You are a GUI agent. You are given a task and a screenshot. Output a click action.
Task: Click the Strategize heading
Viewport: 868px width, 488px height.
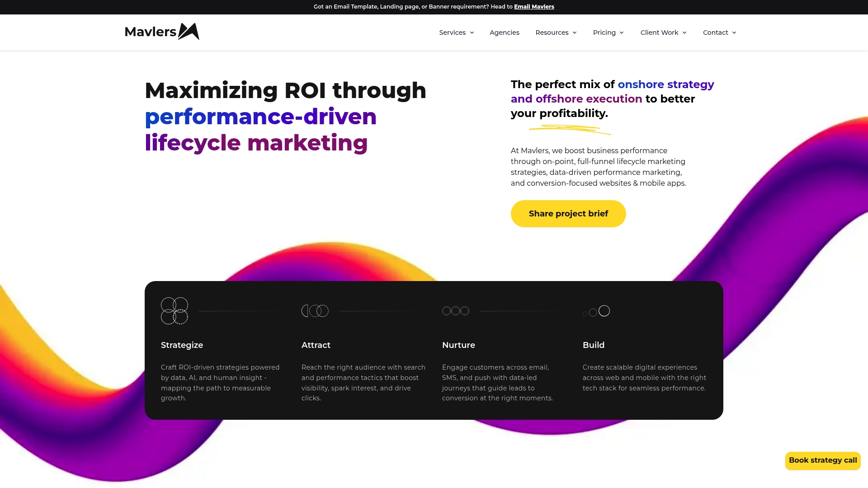pos(182,345)
